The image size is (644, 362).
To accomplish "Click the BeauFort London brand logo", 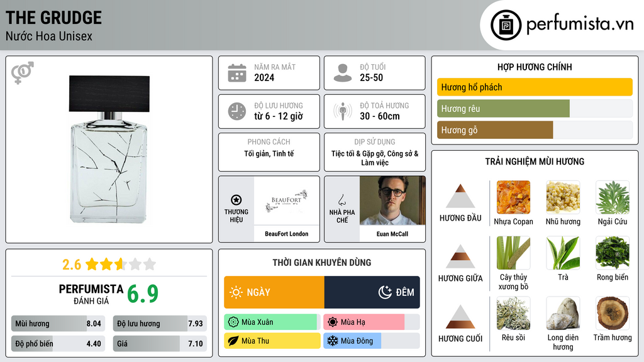I will [286, 200].
